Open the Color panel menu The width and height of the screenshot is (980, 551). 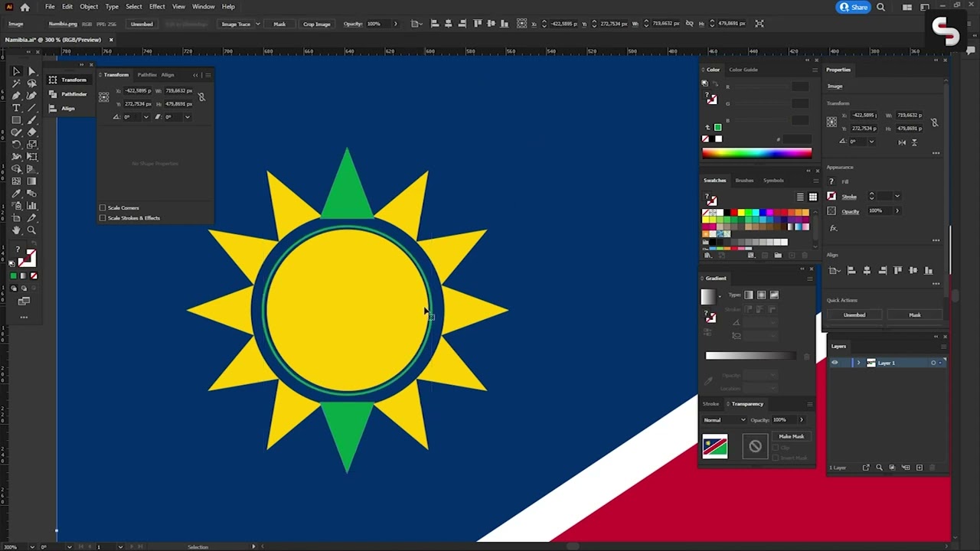click(x=815, y=70)
